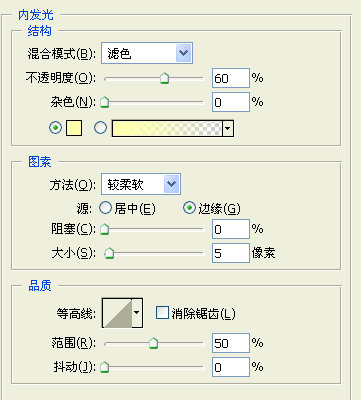The width and height of the screenshot is (361, 400).
Task: Click the 杂色 percentage input field
Action: [231, 102]
